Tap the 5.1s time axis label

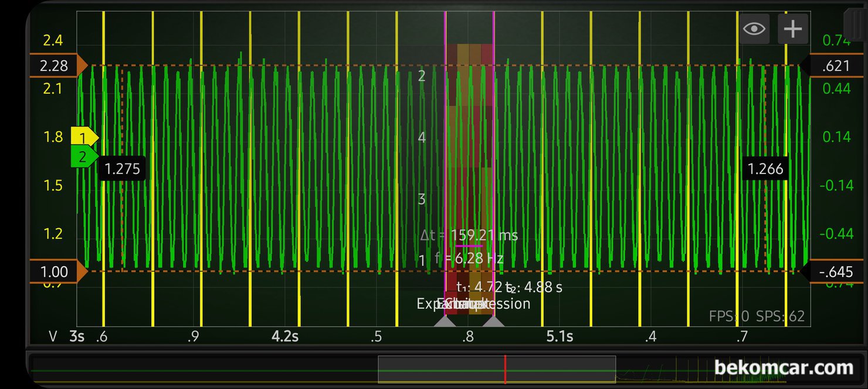560,337
